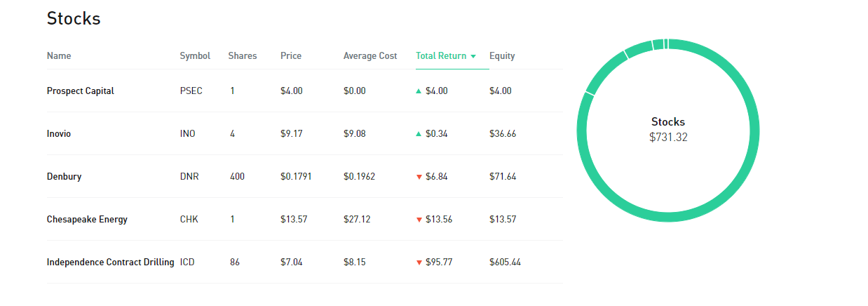Sort by the Symbol column header
868x306 pixels.
pos(195,56)
